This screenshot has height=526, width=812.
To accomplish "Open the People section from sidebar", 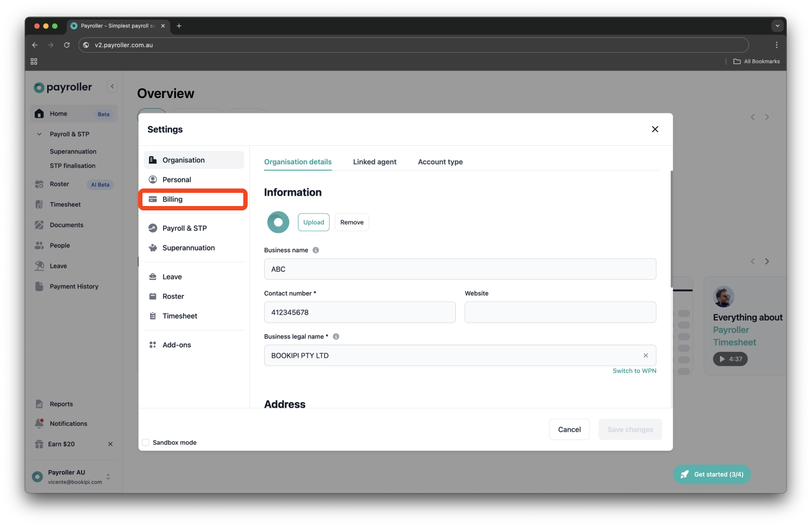I will (x=39, y=245).
